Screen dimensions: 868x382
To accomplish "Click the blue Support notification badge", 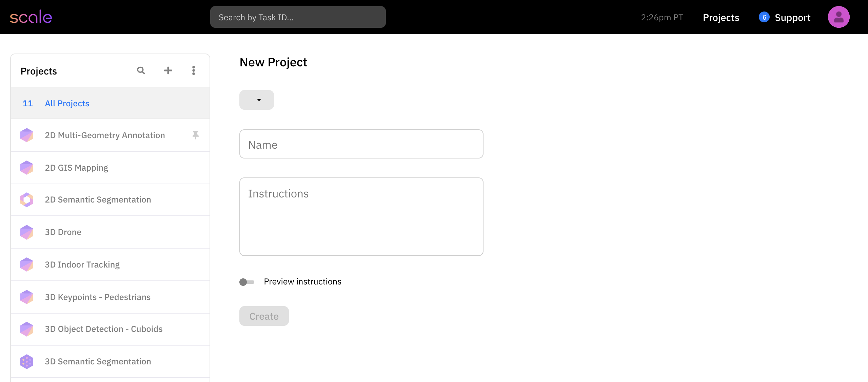I will [764, 17].
